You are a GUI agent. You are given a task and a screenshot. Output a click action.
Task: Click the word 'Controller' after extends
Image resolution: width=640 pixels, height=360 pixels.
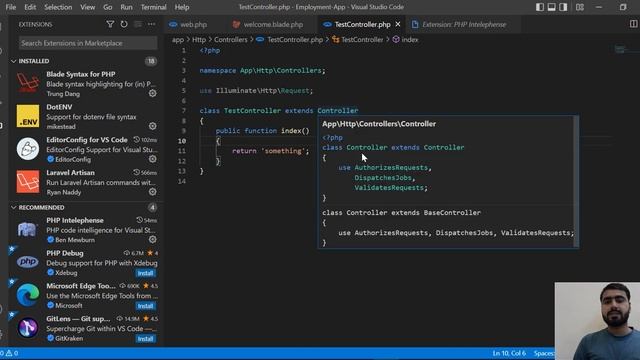click(338, 111)
